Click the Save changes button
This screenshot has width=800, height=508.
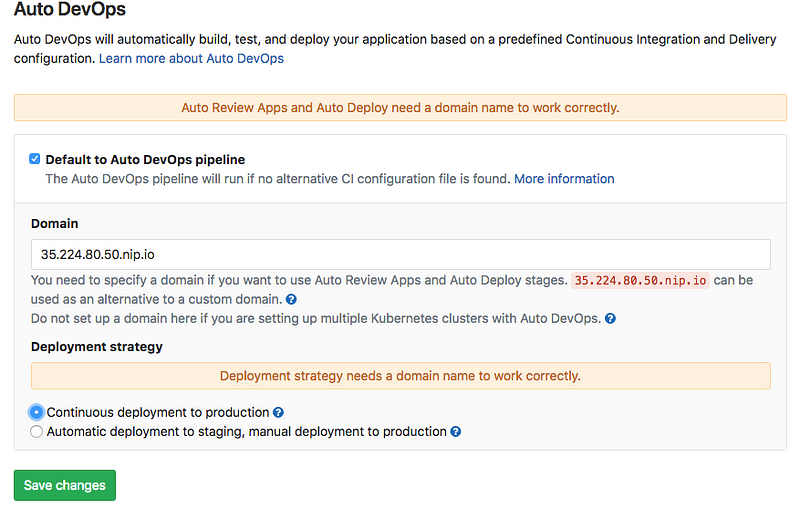65,485
